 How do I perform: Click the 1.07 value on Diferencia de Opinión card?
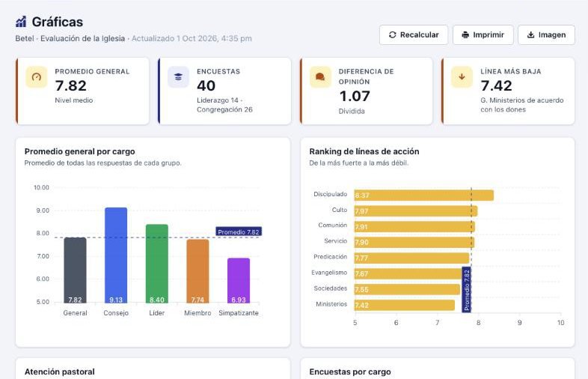point(355,96)
